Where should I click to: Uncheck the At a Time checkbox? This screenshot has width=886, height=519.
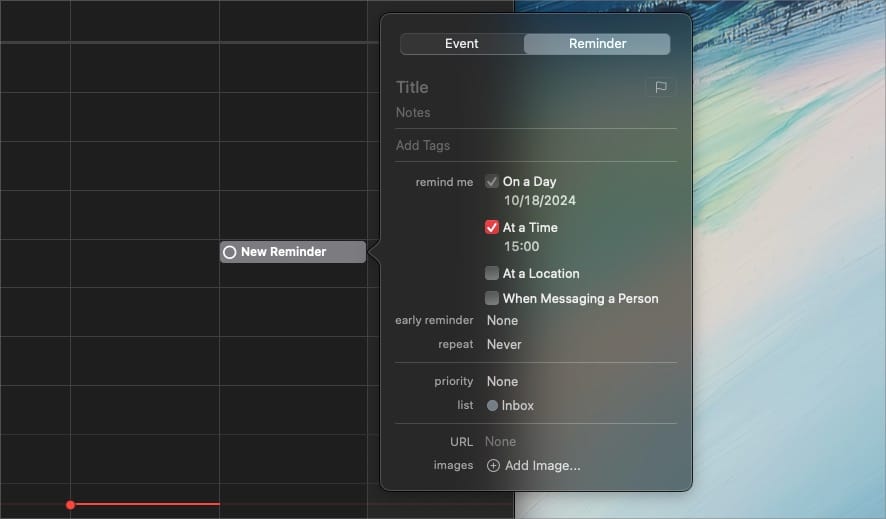(x=492, y=227)
